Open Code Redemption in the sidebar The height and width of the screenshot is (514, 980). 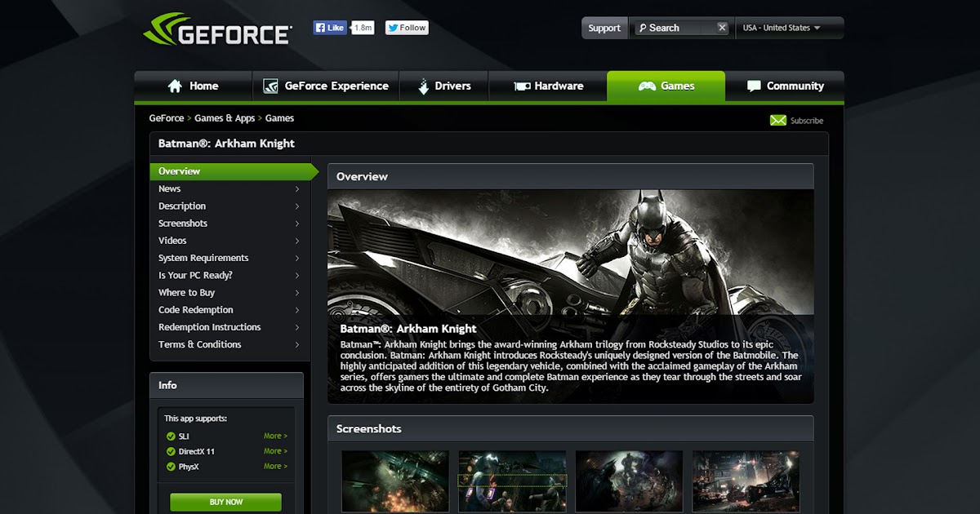point(229,310)
